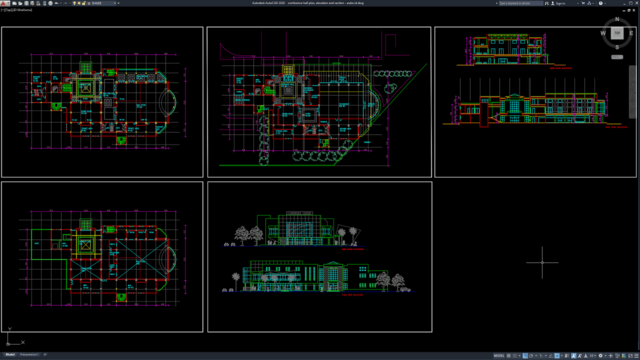
Task: Click the annotation scale icon
Action: click(586, 356)
